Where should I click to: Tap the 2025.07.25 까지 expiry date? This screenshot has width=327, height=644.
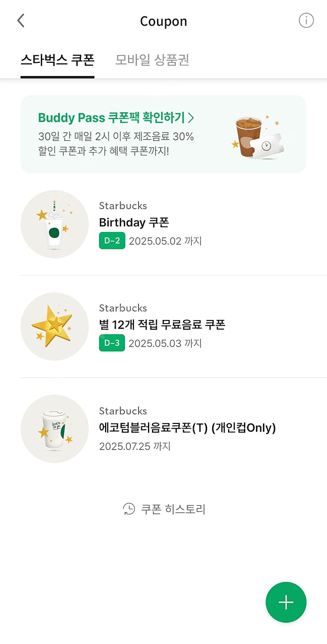pyautogui.click(x=134, y=446)
